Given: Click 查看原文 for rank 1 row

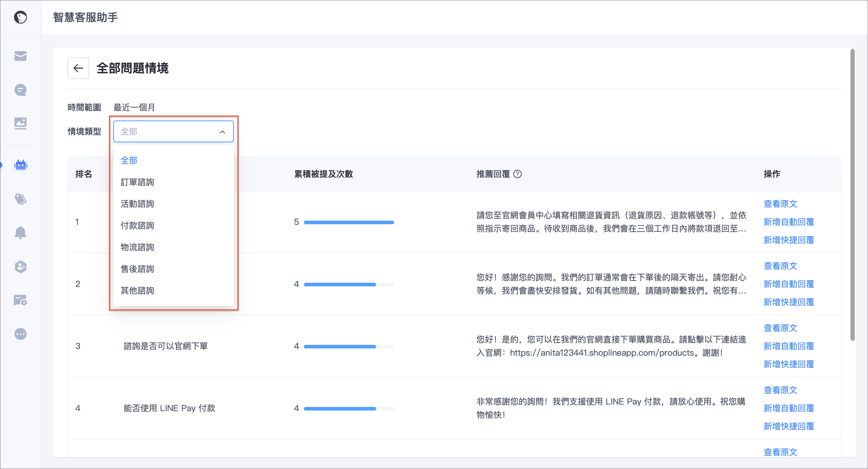Looking at the screenshot, I should 780,204.
